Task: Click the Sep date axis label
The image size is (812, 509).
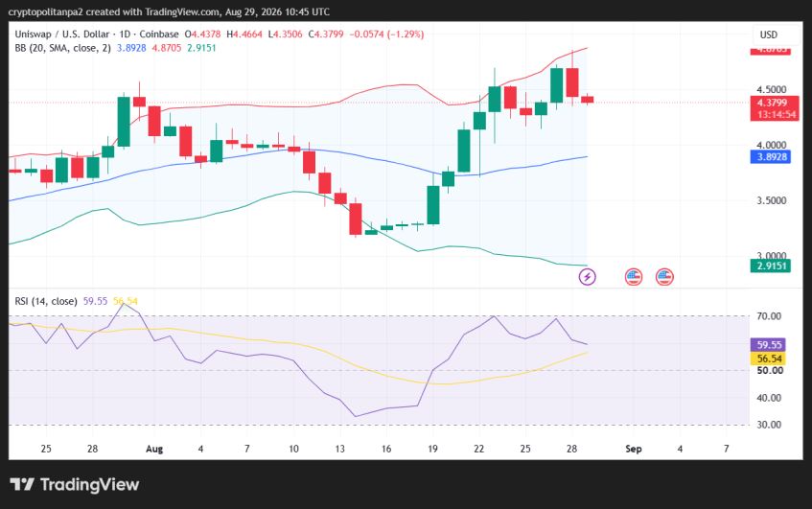Action: (x=634, y=449)
